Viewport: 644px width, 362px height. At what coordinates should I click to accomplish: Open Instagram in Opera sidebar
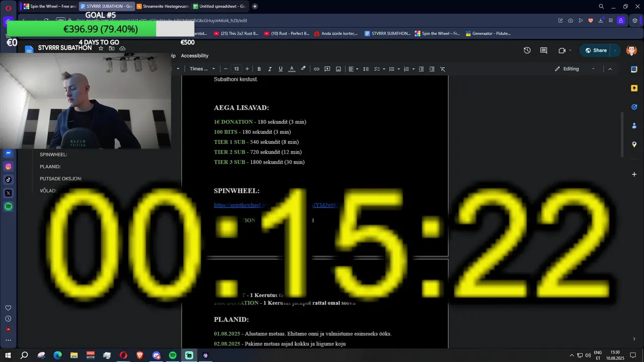tap(9, 166)
